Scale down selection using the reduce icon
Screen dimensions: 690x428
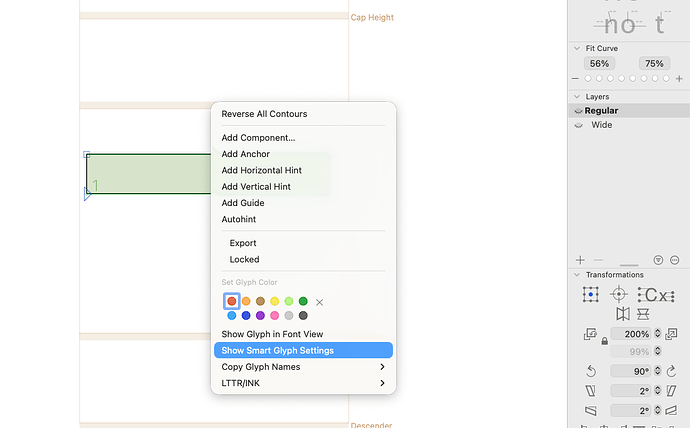(x=590, y=334)
